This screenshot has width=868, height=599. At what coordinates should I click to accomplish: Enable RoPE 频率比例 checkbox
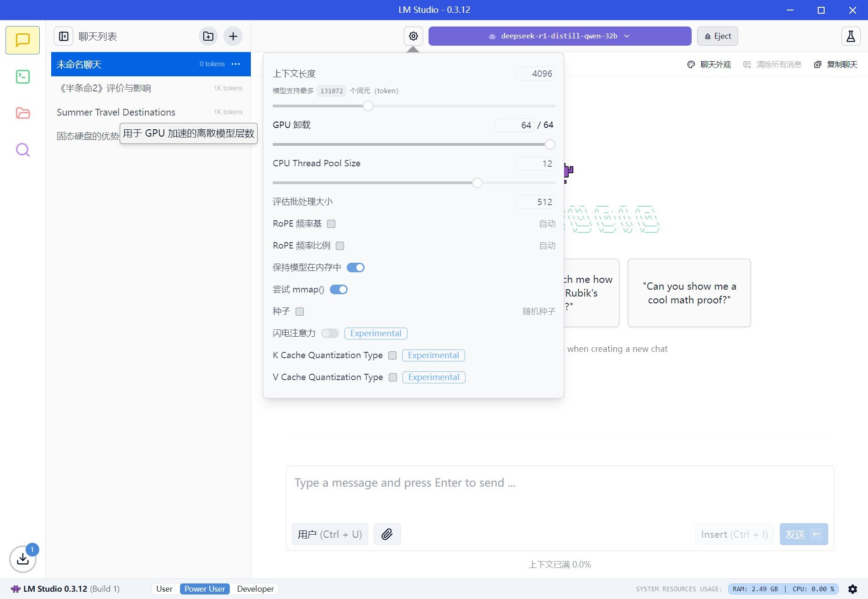(340, 246)
